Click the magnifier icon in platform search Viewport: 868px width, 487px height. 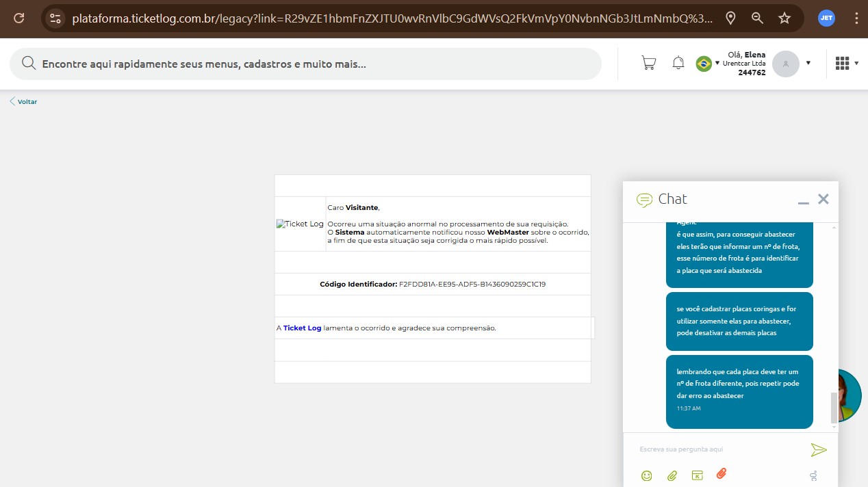[x=29, y=64]
